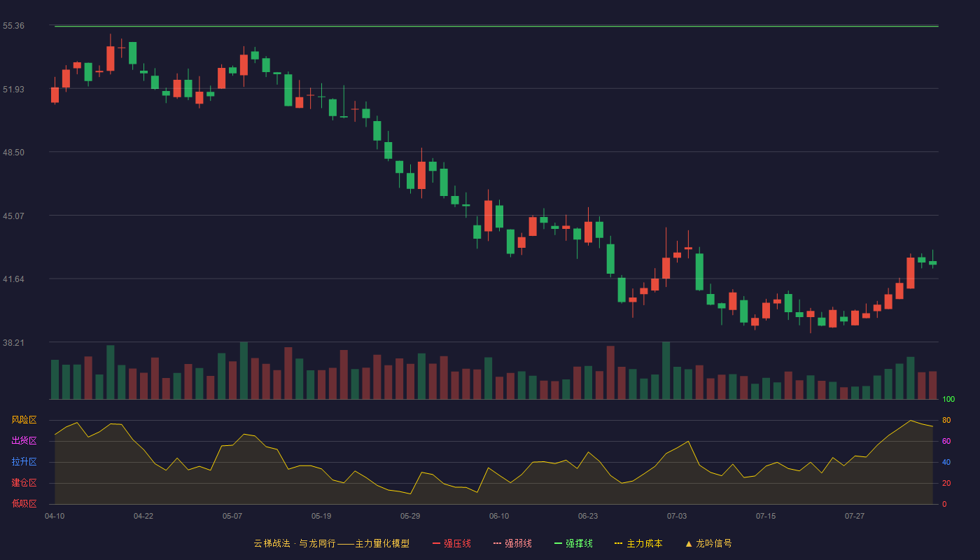
Task: Select the 06-10 date on the time axis
Action: [499, 516]
